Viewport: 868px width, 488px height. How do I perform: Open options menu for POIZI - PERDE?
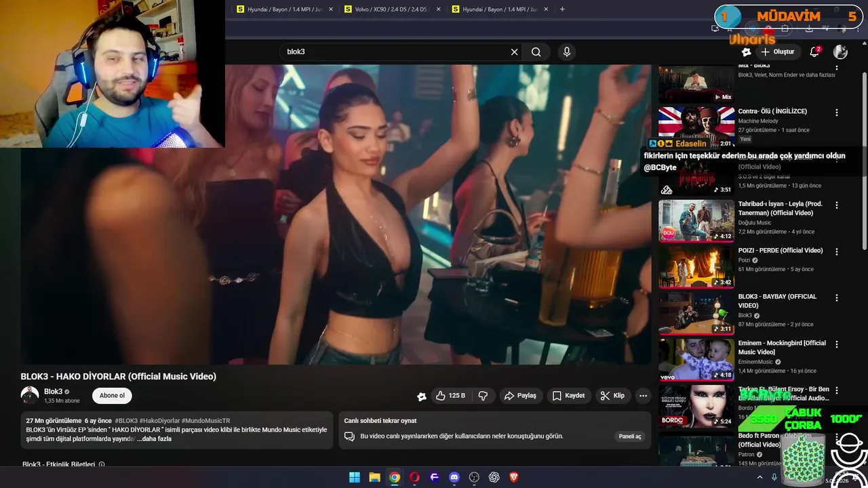[836, 251]
